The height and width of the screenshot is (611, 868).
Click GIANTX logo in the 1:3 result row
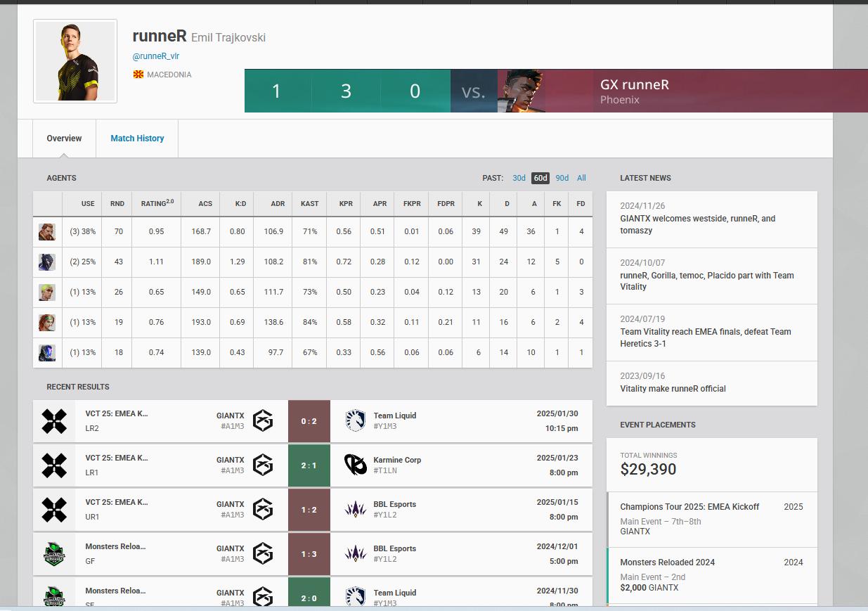[263, 554]
